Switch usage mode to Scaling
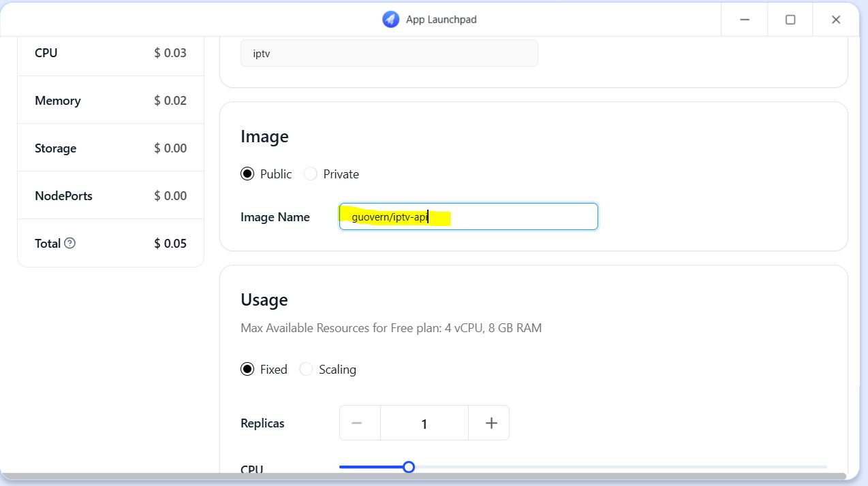868x486 pixels. (307, 370)
